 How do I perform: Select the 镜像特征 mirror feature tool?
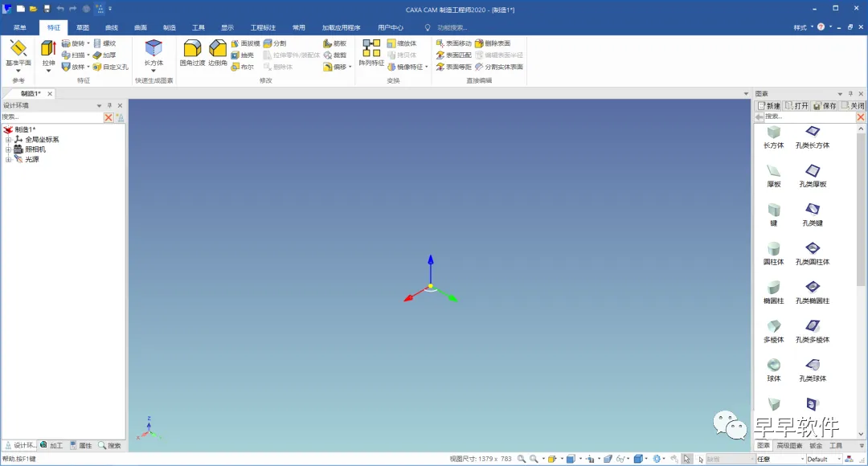point(405,67)
